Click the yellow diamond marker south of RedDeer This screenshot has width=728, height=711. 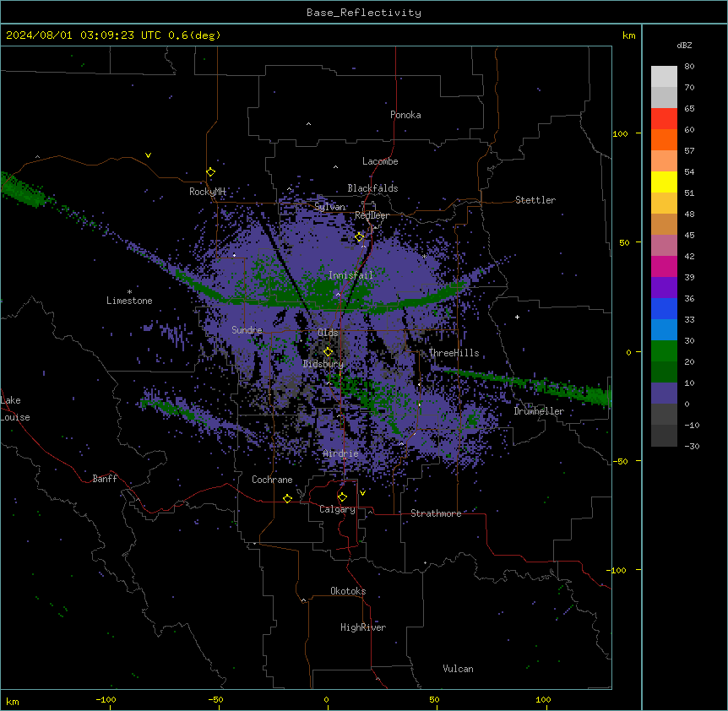click(360, 237)
